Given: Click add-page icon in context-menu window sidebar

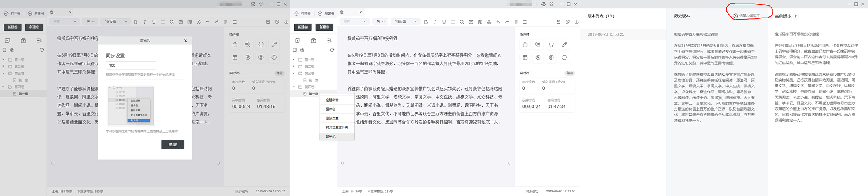Looking at the screenshot, I should click(x=298, y=40).
